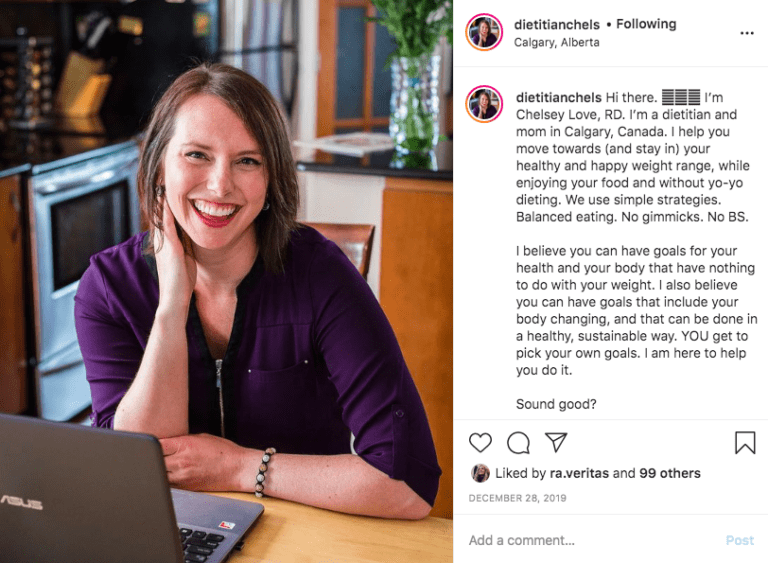768x563 pixels.
Task: Open dietitianchels username in the header
Action: (x=557, y=24)
